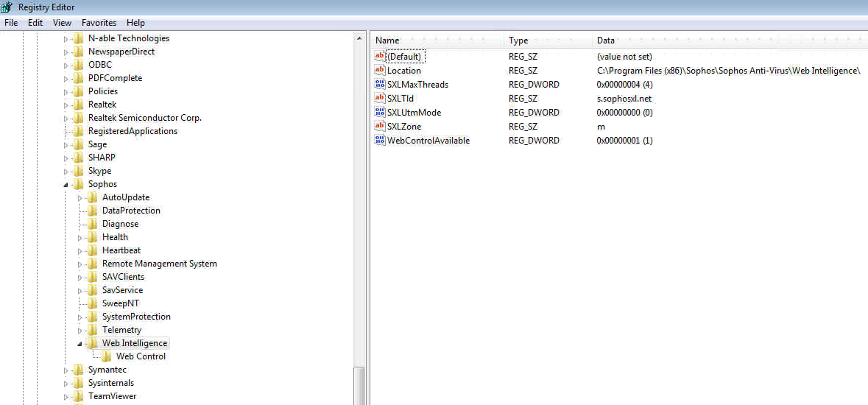Click the Sage folder icon
Screen dimensions: 868x405
coord(79,144)
